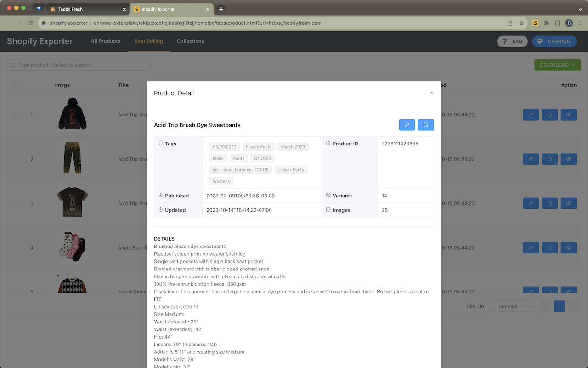Switch to Teddy Fresh browser tab
588x368 pixels.
click(x=87, y=9)
